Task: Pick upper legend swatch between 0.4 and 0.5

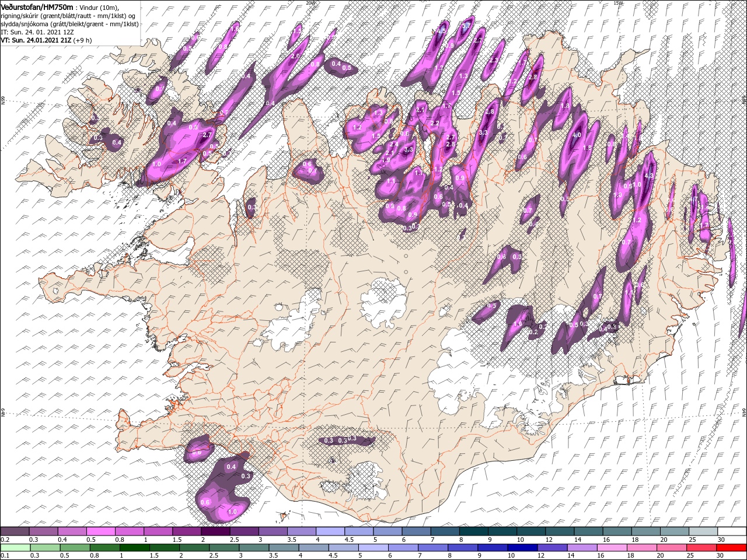Action: click(x=72, y=531)
